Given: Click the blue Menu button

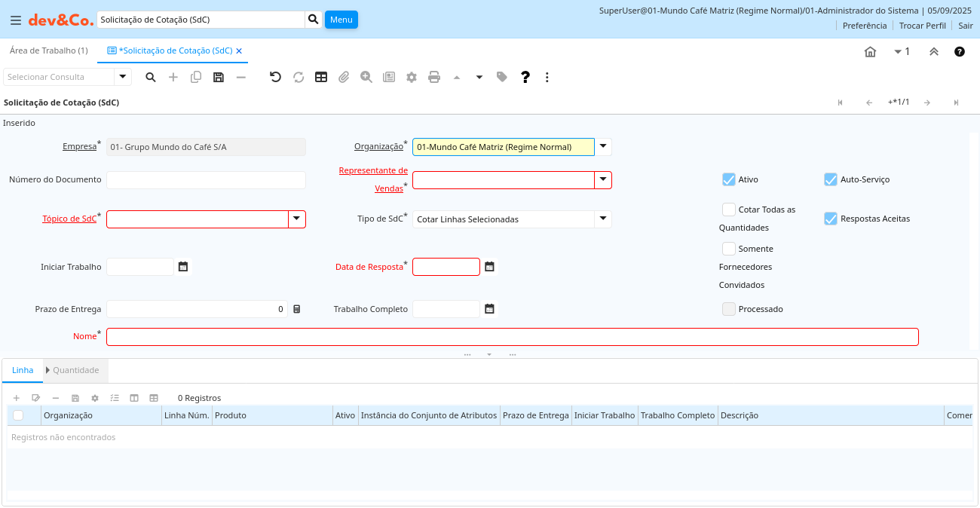Looking at the screenshot, I should tap(341, 20).
